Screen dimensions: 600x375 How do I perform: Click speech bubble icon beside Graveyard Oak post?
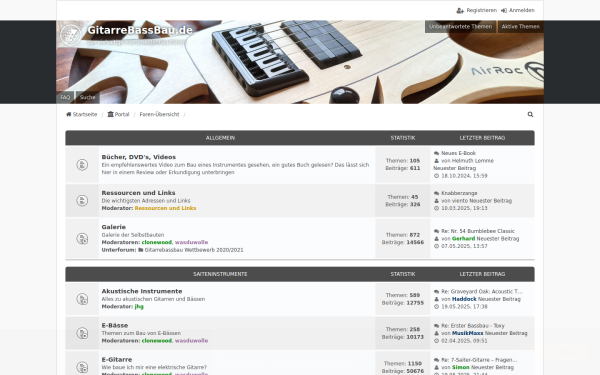click(x=437, y=292)
